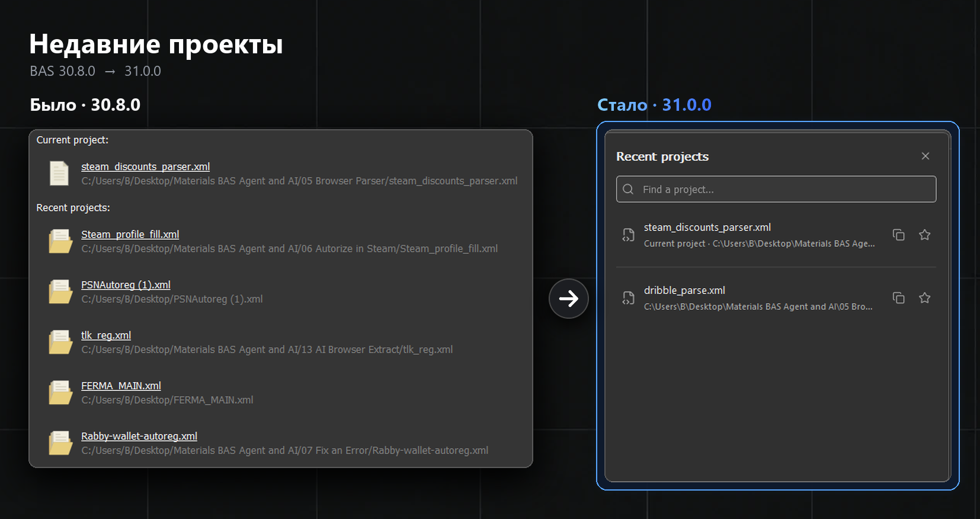The image size is (980, 519).
Task: Open steam_discounts_parser.xml link in old Current project list
Action: (145, 167)
